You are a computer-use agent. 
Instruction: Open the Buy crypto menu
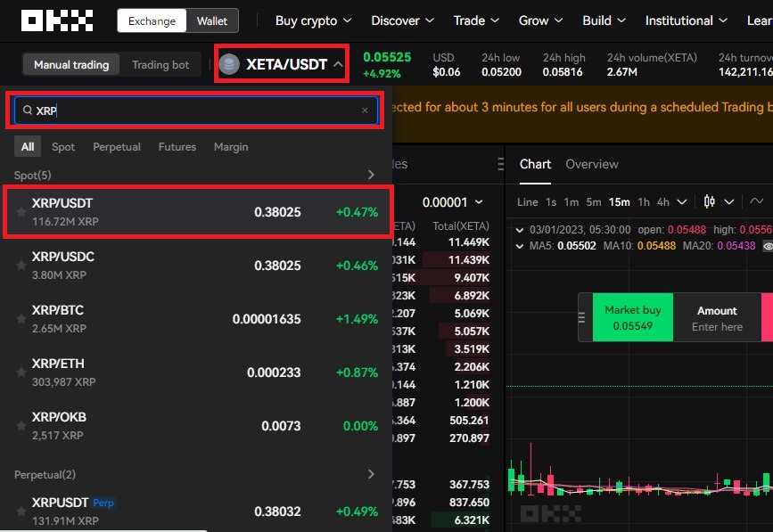click(x=313, y=20)
